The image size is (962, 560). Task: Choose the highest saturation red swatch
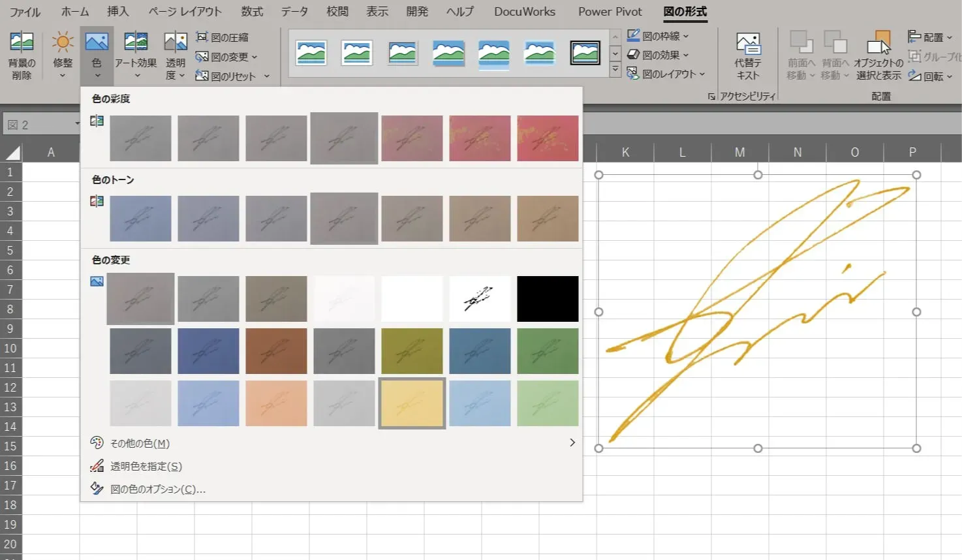[548, 138]
